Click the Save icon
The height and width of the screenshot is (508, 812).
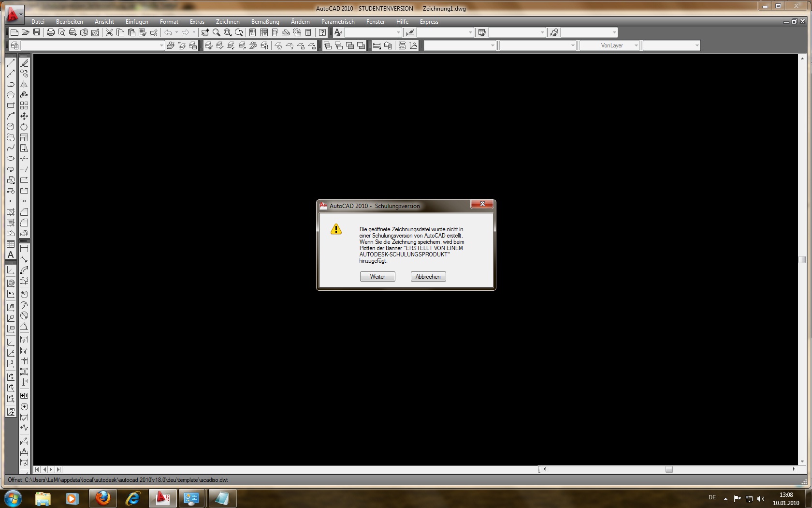pos(37,32)
